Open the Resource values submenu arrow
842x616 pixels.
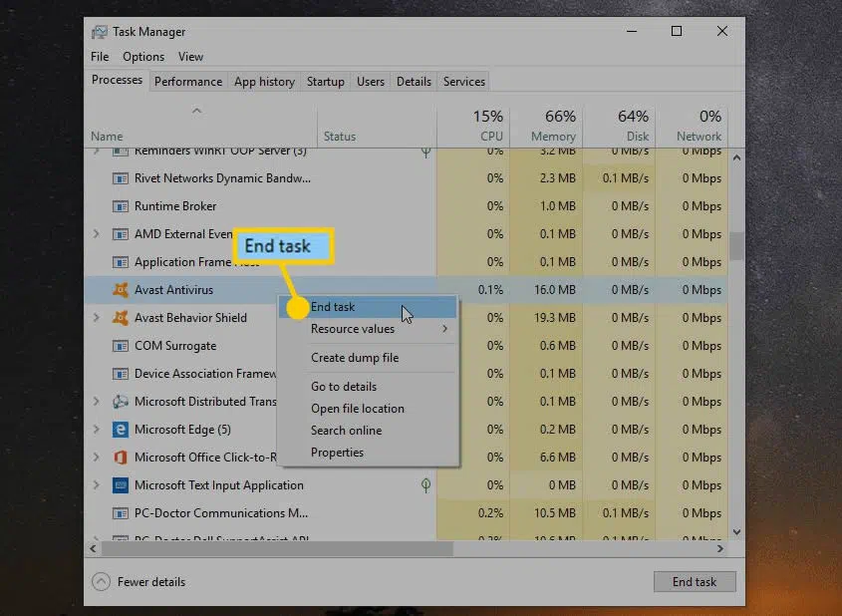(x=445, y=329)
